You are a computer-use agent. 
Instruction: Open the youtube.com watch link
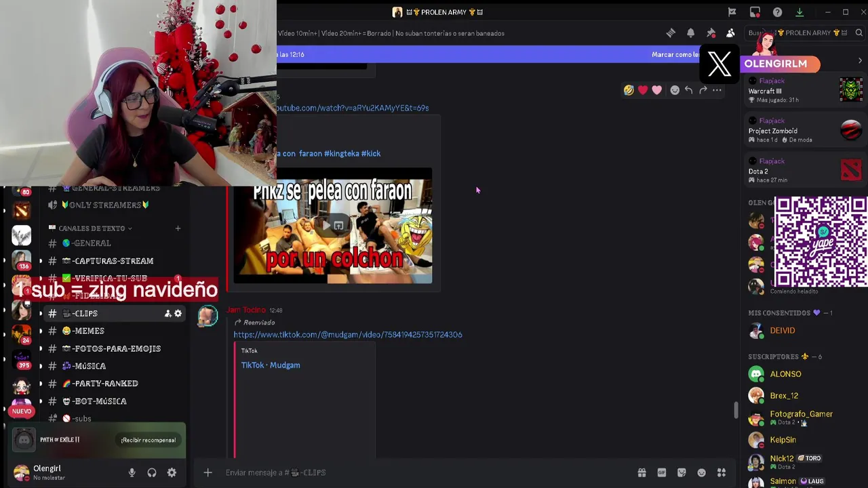351,108
